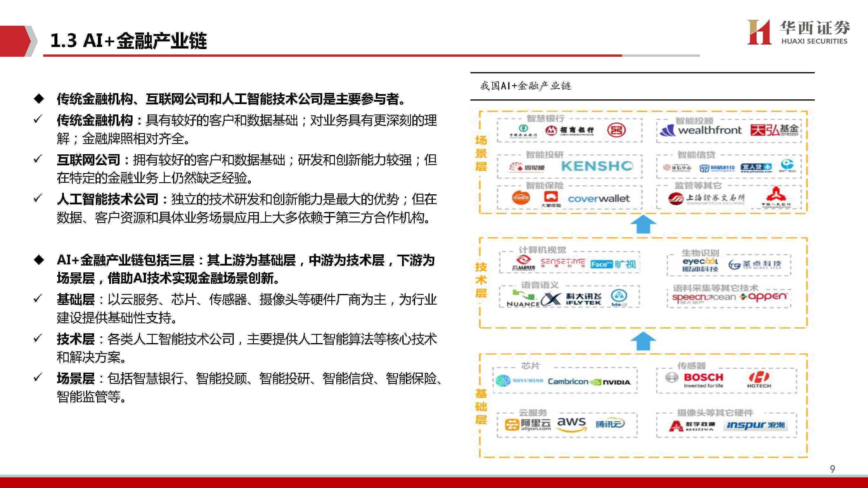Select the trio.ai logo
Screen dimensions: 868x488
pos(619,298)
